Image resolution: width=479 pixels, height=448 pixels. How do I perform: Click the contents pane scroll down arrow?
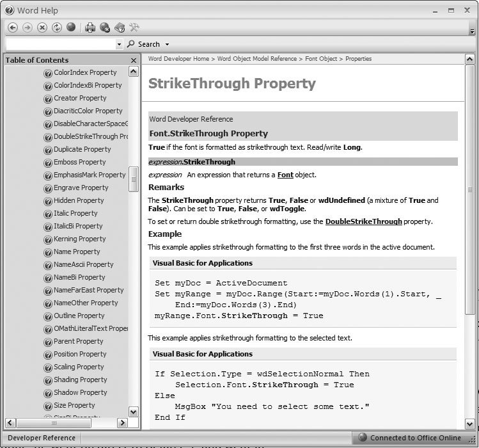[134, 412]
